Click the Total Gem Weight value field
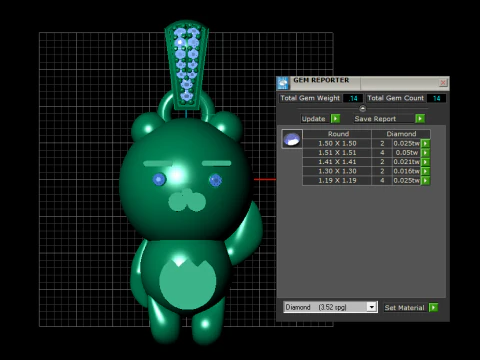The height and width of the screenshot is (360, 480). [353, 98]
